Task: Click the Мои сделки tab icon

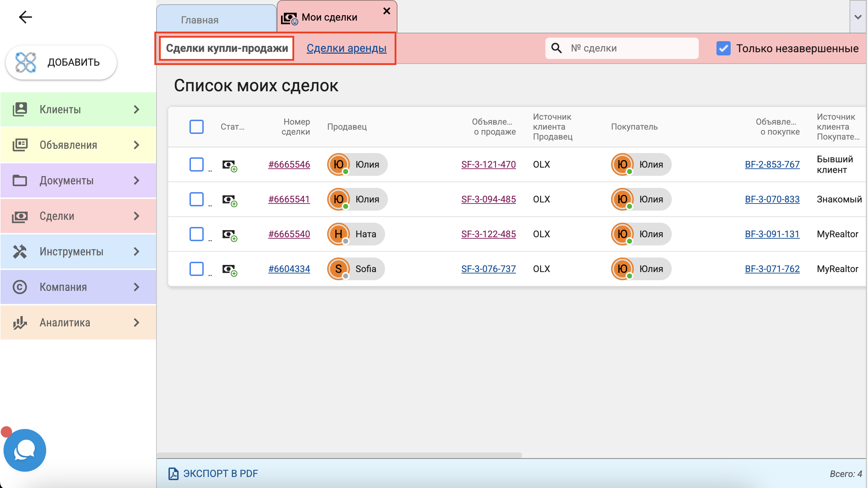Action: pos(290,18)
